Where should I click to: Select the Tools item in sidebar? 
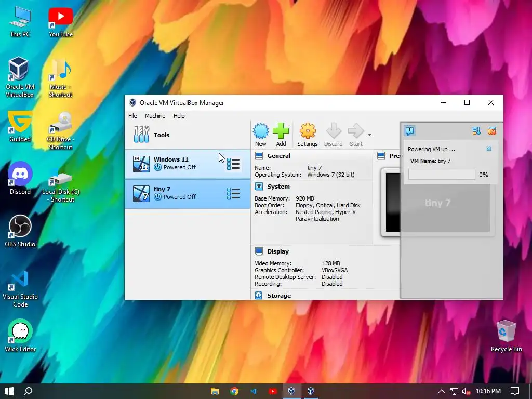(188, 135)
